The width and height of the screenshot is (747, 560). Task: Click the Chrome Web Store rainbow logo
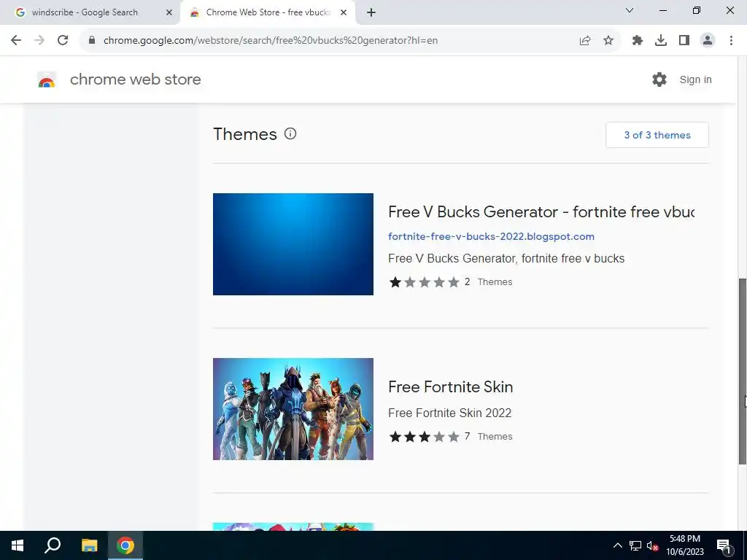pos(47,80)
